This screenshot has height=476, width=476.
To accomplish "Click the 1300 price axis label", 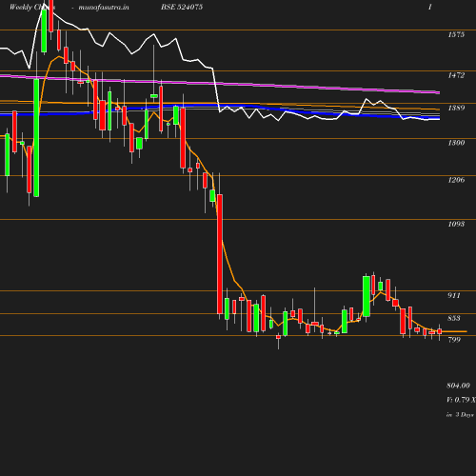I will point(456,143).
